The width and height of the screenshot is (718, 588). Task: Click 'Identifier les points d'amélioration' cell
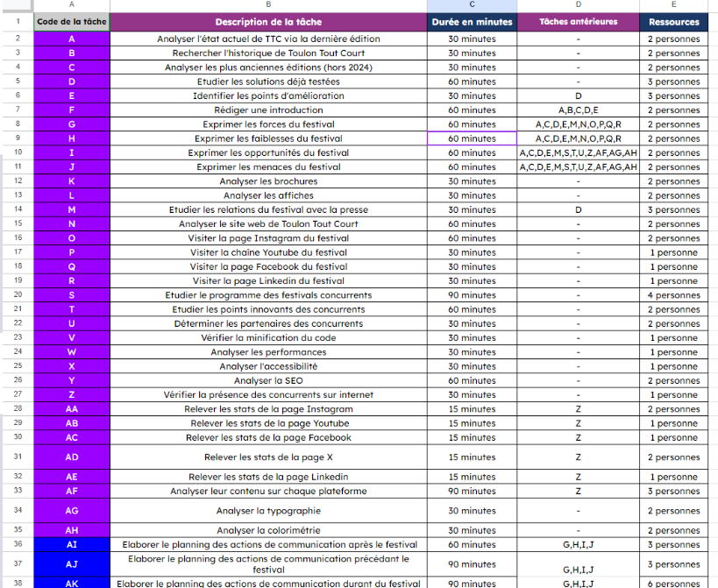click(x=268, y=96)
